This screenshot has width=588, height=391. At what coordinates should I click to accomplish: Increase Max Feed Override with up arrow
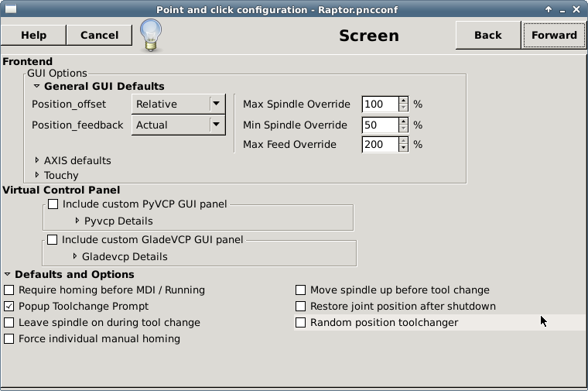[x=404, y=141]
